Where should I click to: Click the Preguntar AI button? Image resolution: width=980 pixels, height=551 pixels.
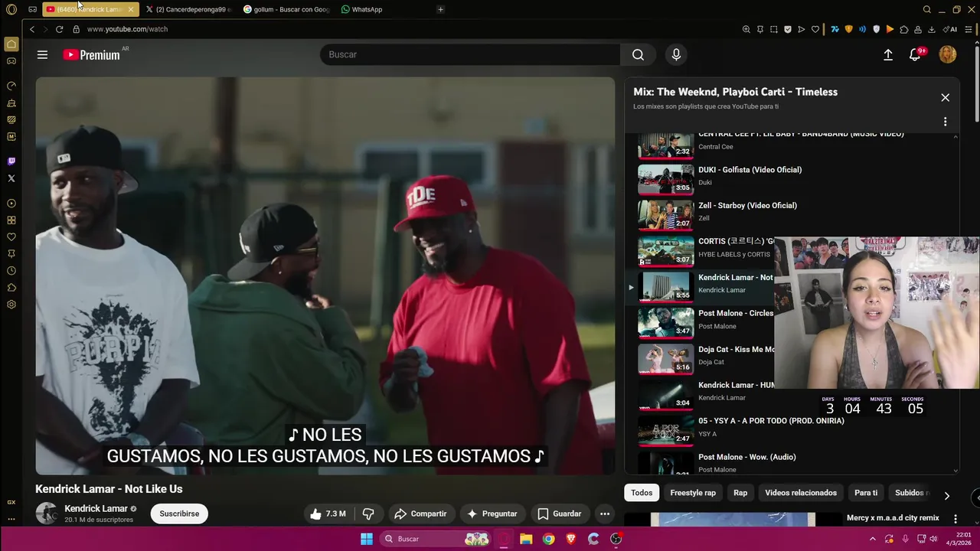[x=492, y=514]
